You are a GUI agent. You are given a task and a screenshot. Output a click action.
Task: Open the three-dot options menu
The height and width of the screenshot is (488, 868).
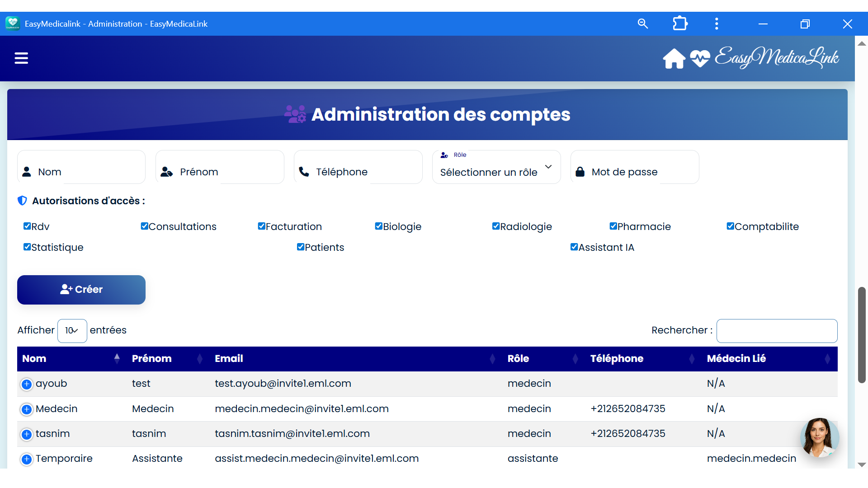pyautogui.click(x=717, y=23)
